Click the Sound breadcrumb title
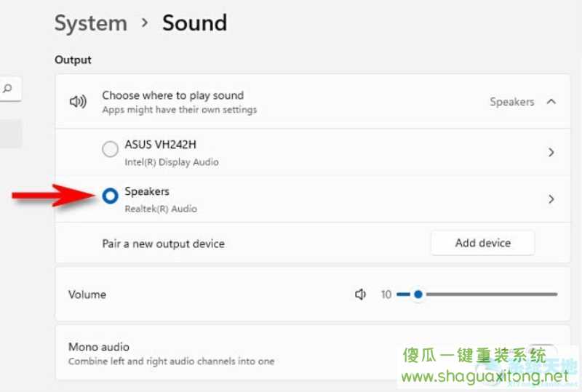This screenshot has height=392, width=582. [x=194, y=23]
